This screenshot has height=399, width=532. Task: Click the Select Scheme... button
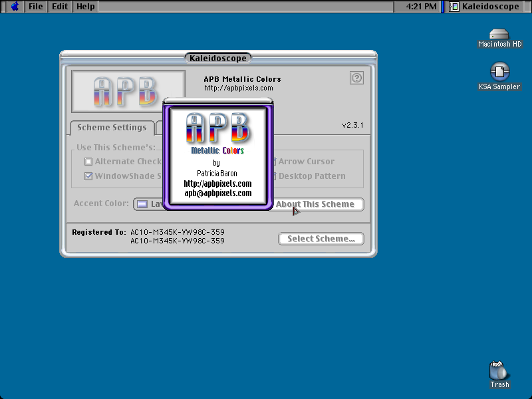321,239
